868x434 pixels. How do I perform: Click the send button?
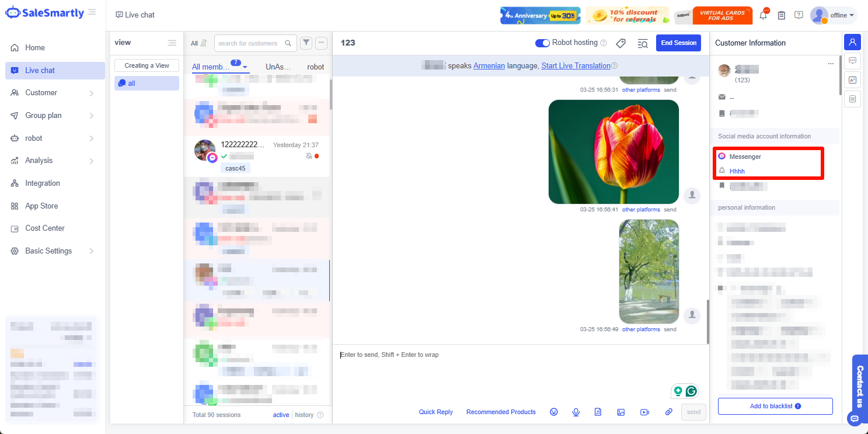pos(693,412)
